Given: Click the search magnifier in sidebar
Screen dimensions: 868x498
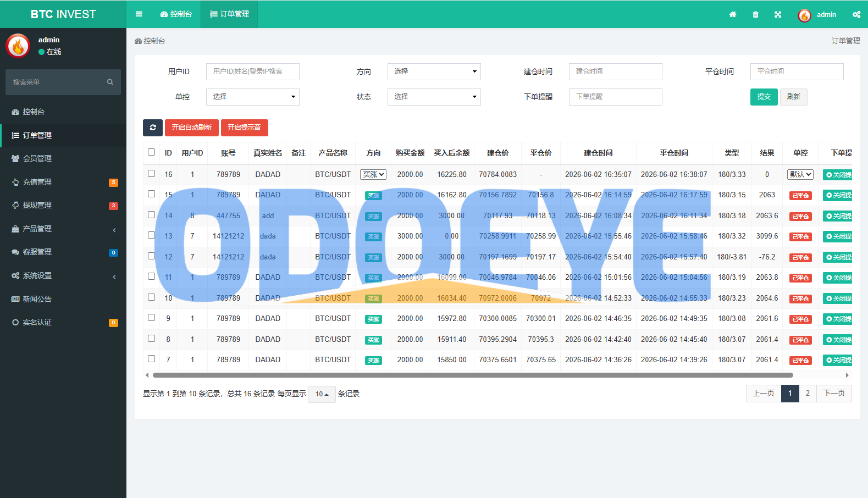Looking at the screenshot, I should (x=110, y=82).
